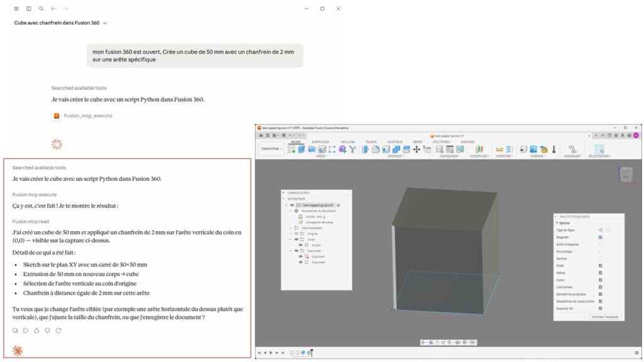Screen dimensions: 644x362
Task: Select the Hole tool in Fusion
Action: tap(322, 150)
